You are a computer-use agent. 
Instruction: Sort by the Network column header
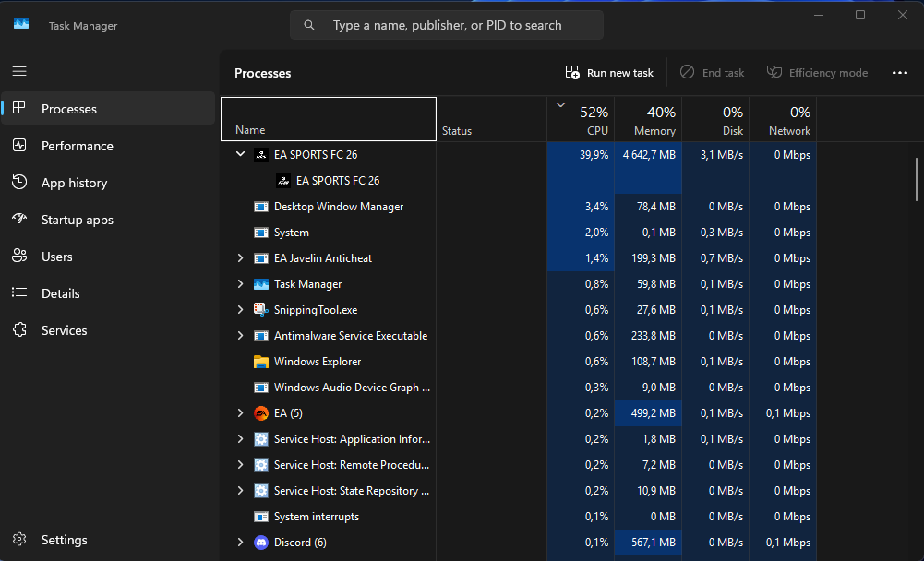point(783,120)
